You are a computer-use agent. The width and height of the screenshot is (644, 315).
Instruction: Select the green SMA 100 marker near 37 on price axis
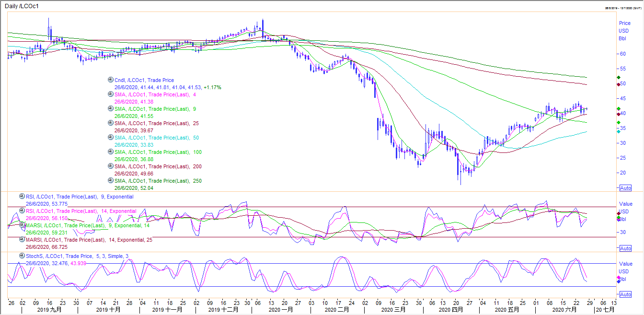[619, 123]
